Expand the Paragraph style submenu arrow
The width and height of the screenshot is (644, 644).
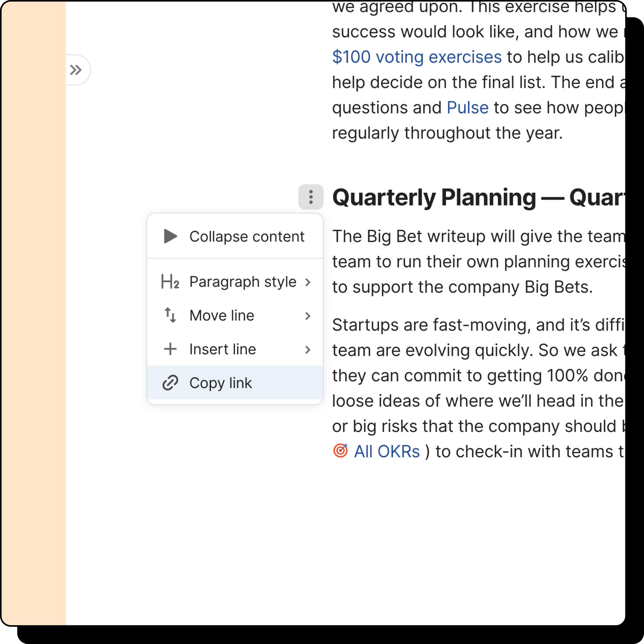coord(308,282)
